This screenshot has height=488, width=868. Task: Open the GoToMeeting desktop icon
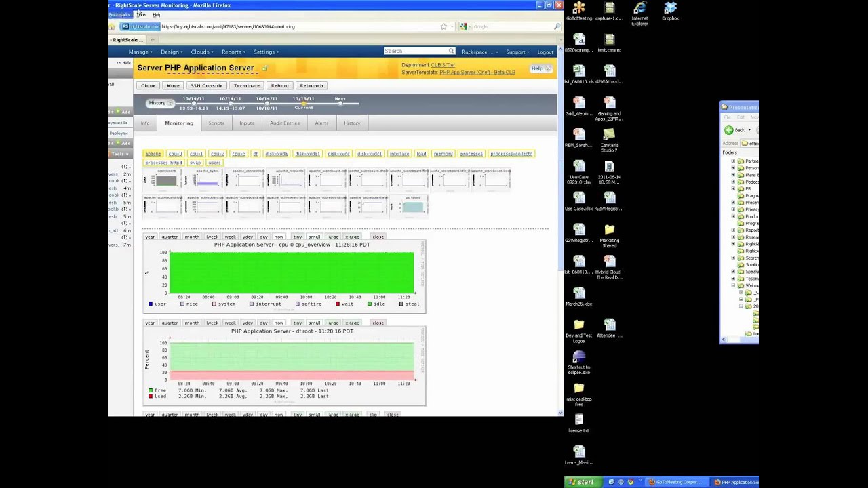578,11
